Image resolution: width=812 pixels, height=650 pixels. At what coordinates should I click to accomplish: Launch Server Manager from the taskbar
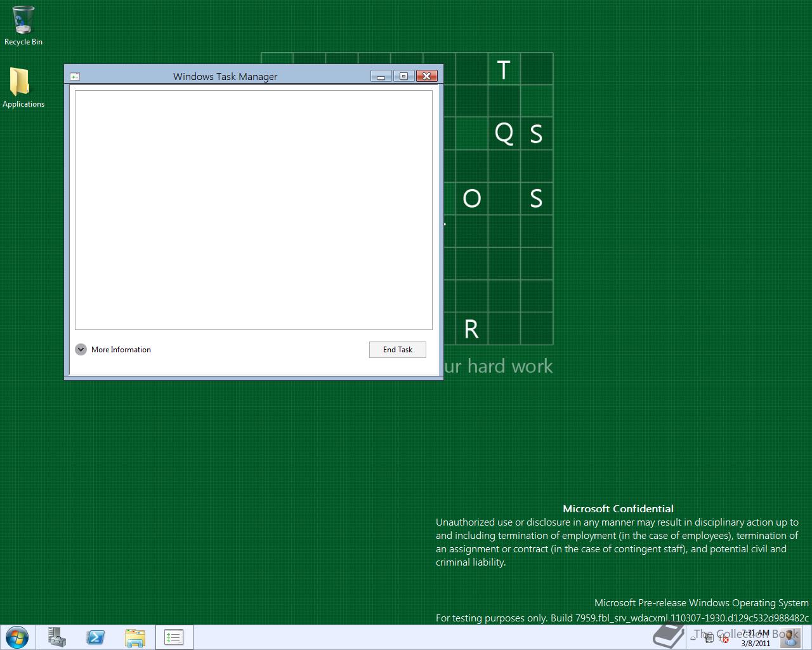pyautogui.click(x=57, y=637)
